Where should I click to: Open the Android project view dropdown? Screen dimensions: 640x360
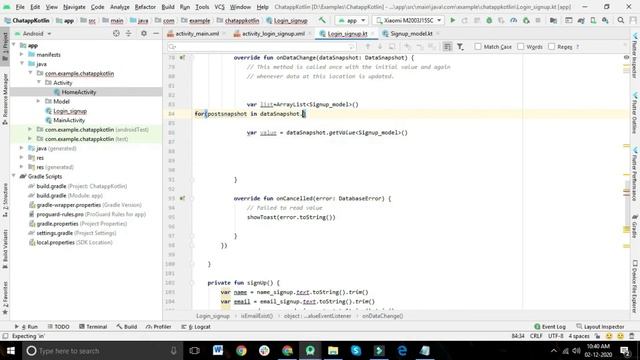click(33, 33)
